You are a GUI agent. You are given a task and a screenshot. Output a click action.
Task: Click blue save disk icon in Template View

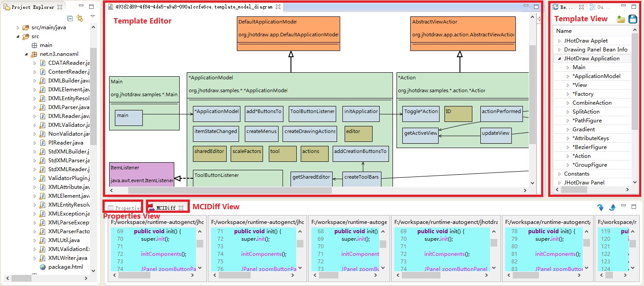(633, 19)
